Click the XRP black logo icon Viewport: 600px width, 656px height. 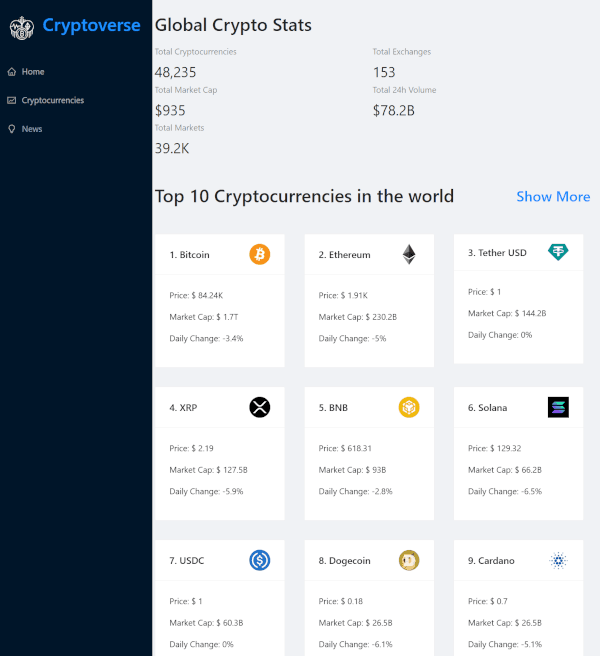pyautogui.click(x=259, y=407)
